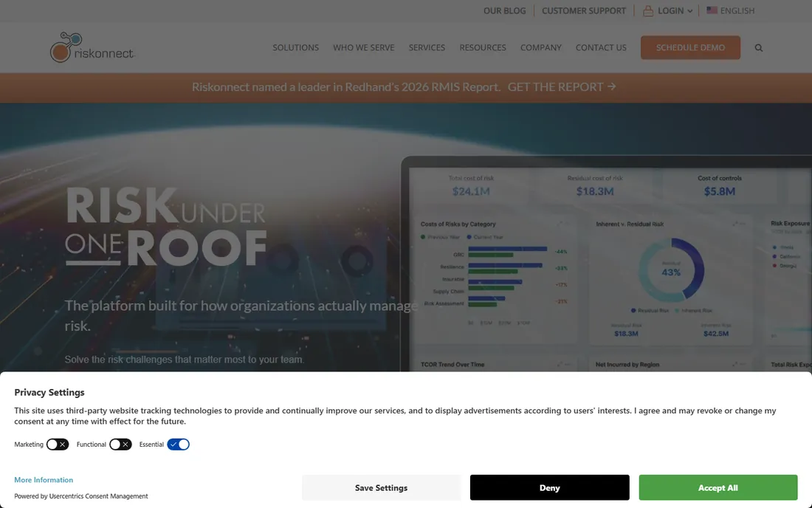Click the RISK UNDER ONE ROOF headline

tap(165, 226)
